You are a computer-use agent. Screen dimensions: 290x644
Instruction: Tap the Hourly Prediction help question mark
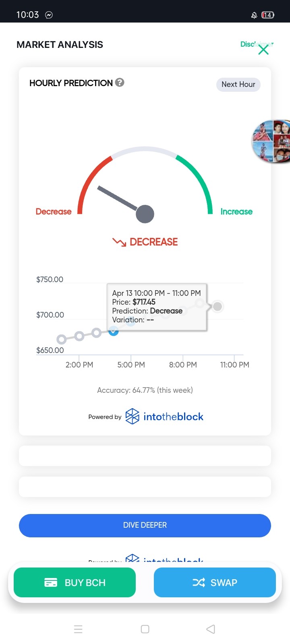[120, 83]
